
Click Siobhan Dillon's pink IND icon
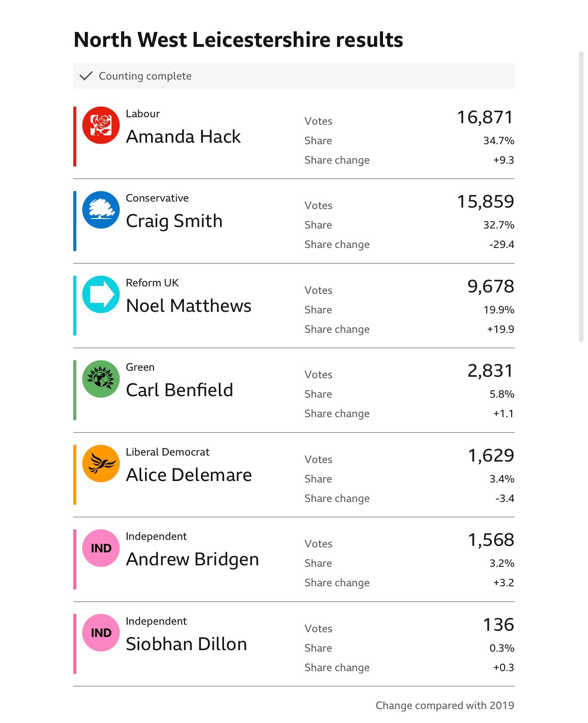pyautogui.click(x=101, y=633)
